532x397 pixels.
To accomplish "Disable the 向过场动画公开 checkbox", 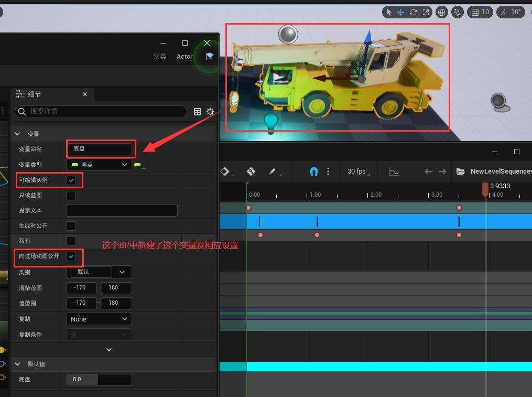I will click(71, 256).
